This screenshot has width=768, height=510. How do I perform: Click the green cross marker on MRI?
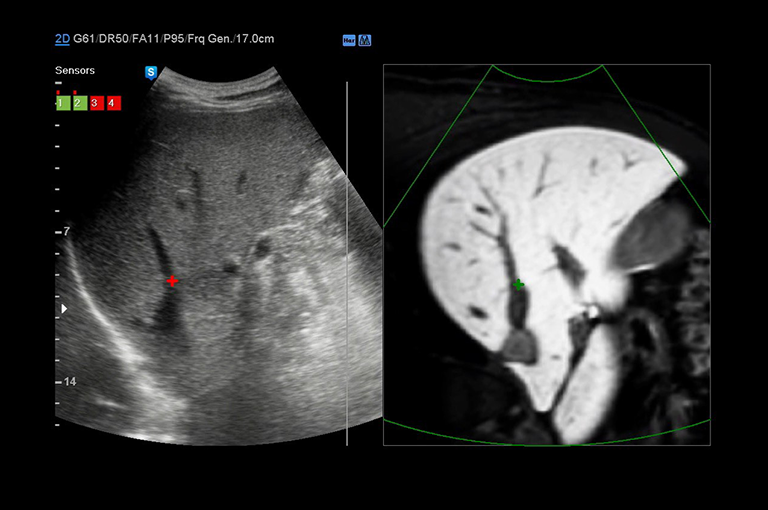point(518,285)
